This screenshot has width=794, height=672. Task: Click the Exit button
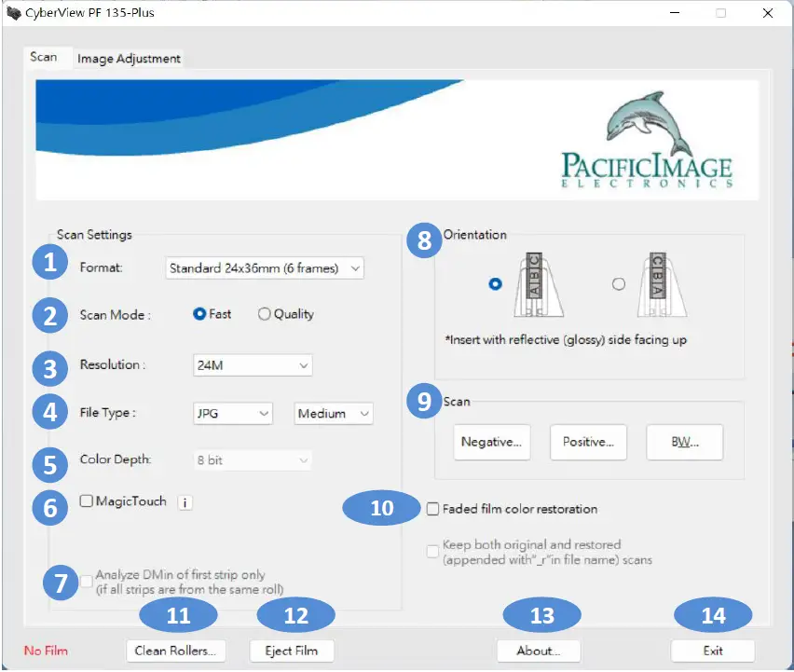click(713, 651)
